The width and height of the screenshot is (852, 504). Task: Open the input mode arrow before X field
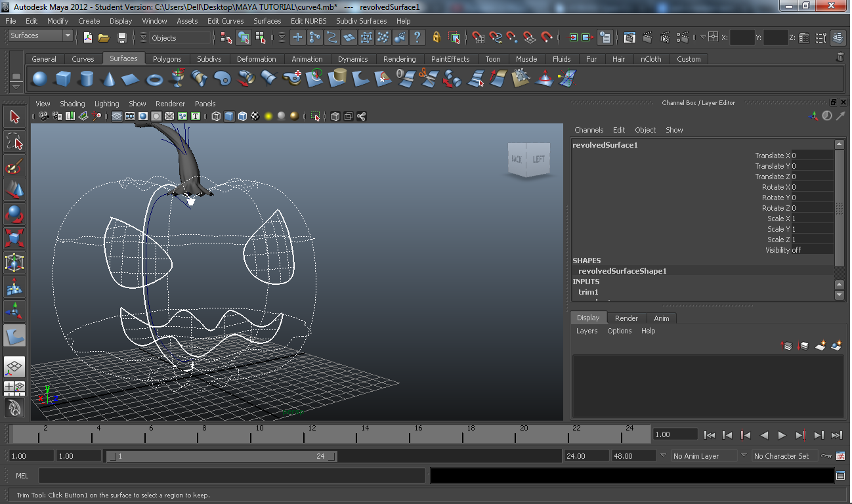(x=704, y=37)
